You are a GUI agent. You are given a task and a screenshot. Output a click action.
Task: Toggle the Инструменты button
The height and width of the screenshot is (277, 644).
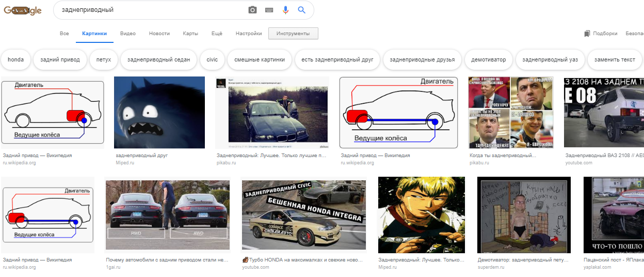(x=293, y=34)
